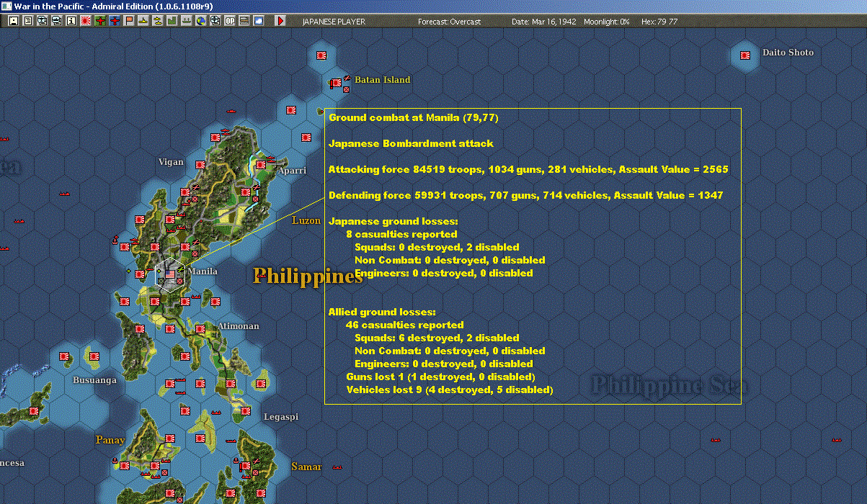This screenshot has width=867, height=504.
Task: Click the Daito Shoto island hex
Action: (745, 55)
